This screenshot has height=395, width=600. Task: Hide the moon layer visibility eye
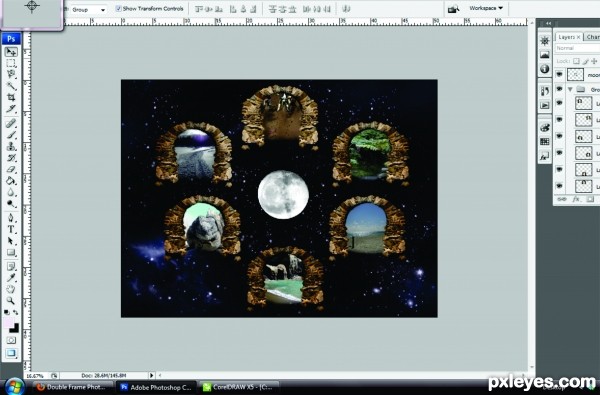tap(559, 74)
